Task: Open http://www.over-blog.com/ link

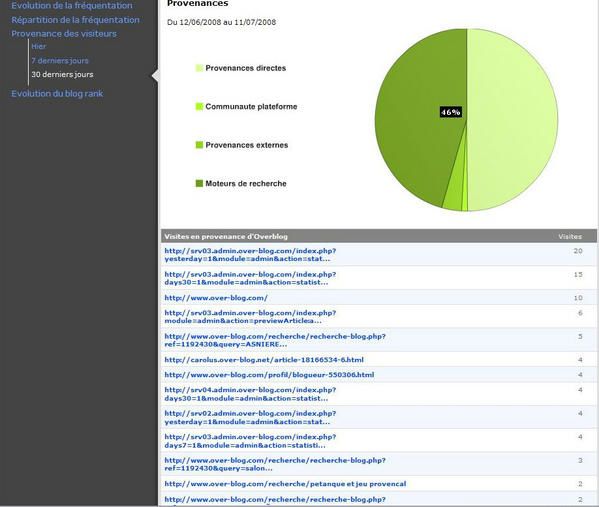Action: pyautogui.click(x=216, y=298)
